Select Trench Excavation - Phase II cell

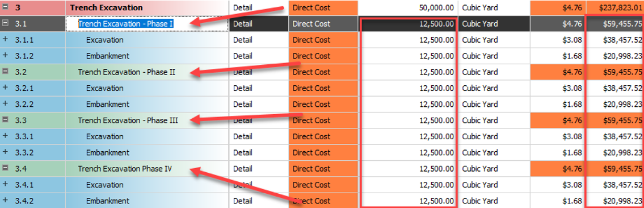[147, 72]
